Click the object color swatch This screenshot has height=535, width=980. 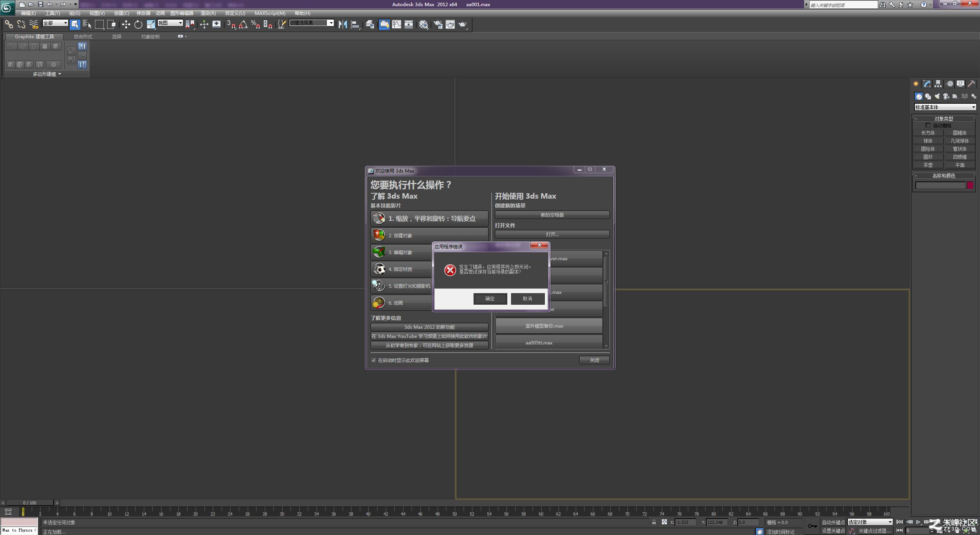(x=970, y=185)
